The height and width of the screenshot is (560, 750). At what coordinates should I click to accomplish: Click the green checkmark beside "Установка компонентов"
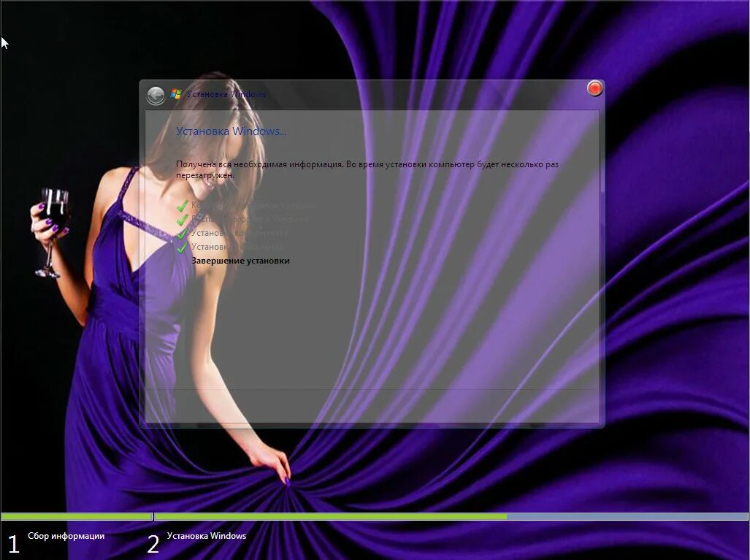click(x=182, y=234)
